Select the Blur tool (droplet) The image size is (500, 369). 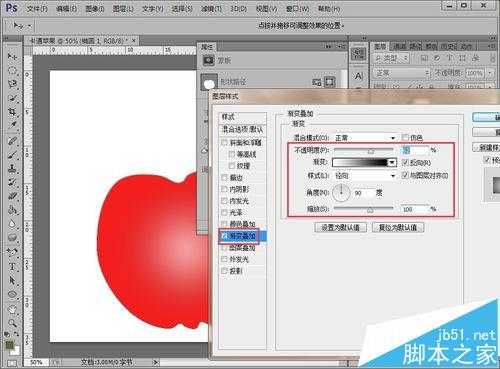pyautogui.click(x=12, y=223)
